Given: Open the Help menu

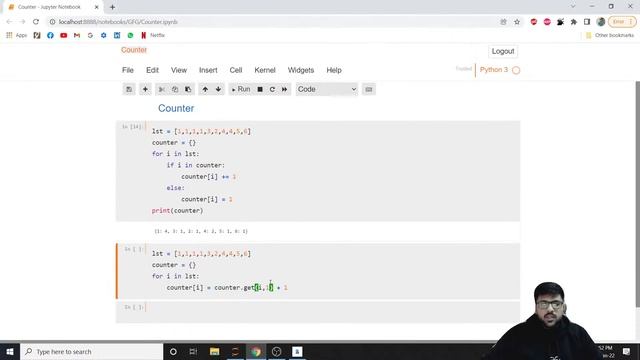Looking at the screenshot, I should 334,70.
